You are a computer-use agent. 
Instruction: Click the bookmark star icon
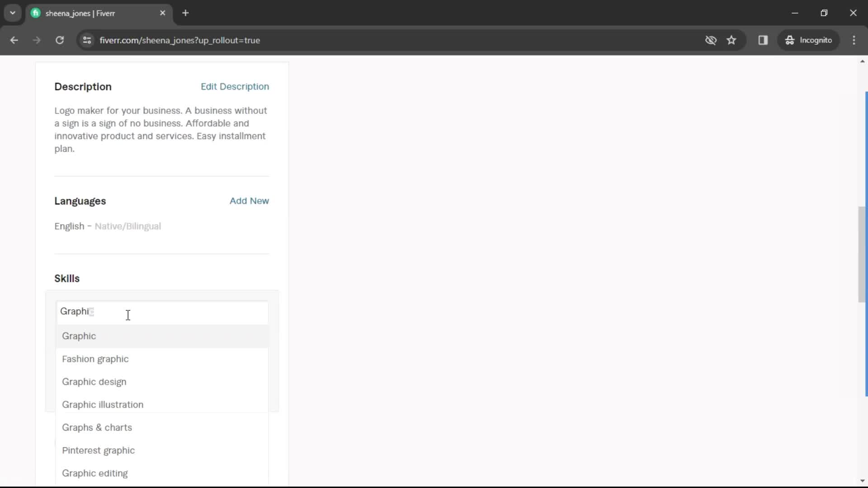point(732,40)
